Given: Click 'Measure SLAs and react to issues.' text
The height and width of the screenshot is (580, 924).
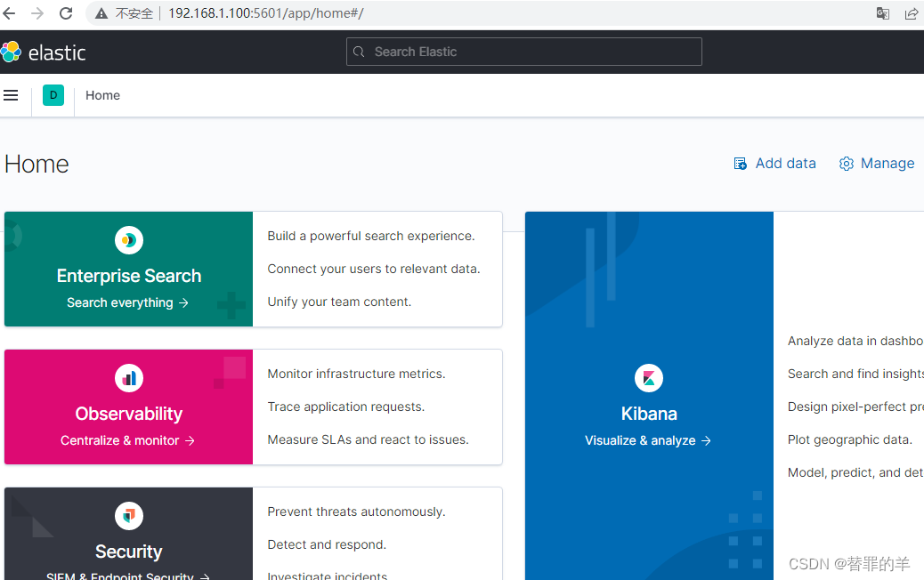Looking at the screenshot, I should [x=369, y=439].
